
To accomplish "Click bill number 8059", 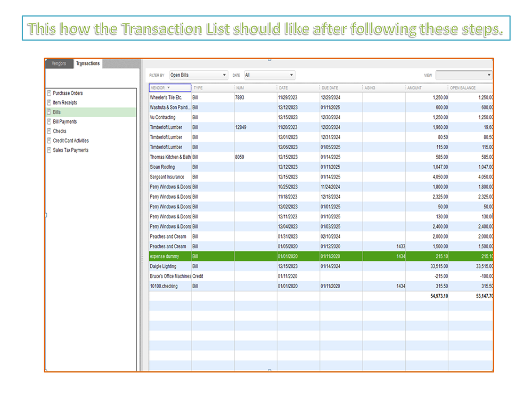I will 240,157.
